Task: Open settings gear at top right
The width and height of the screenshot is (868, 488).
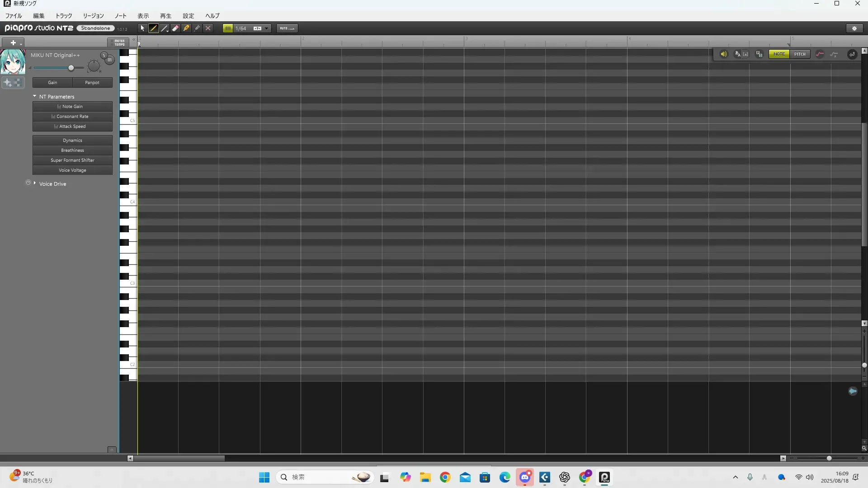Action: coord(854,28)
